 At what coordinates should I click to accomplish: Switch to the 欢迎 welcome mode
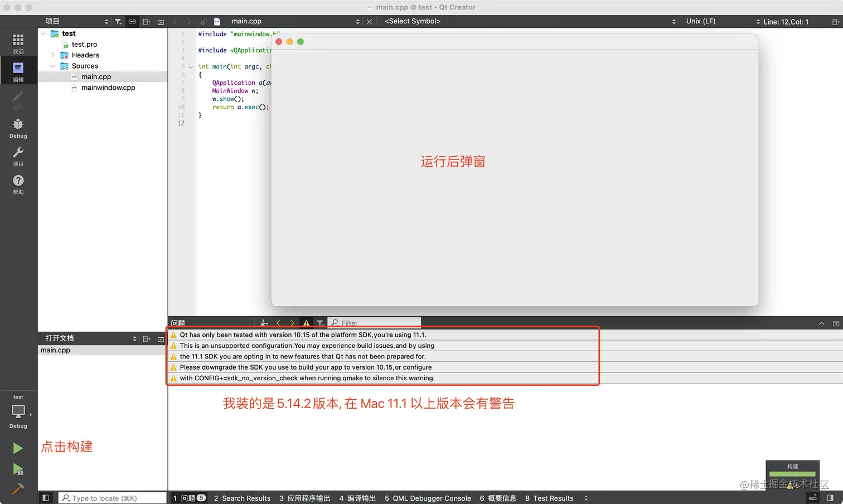(18, 43)
